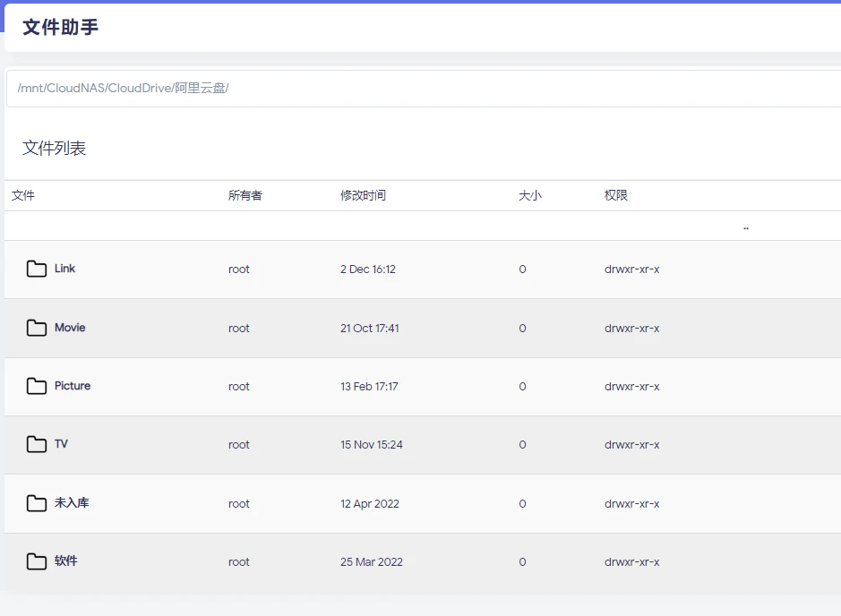The image size is (841, 616).
Task: Click the Movie folder icon
Action: click(37, 329)
